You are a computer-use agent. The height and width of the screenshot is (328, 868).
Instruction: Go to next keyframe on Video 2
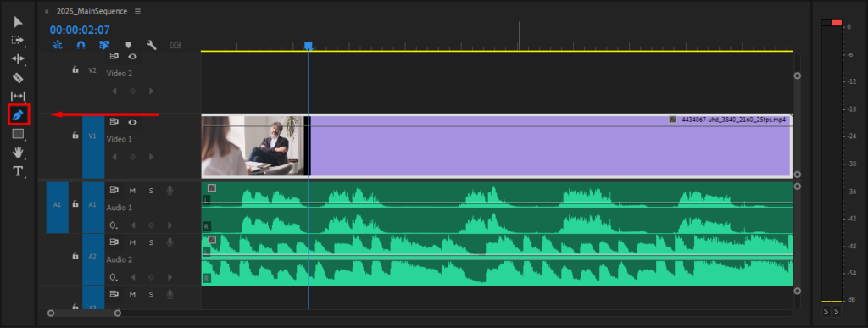coord(151,91)
